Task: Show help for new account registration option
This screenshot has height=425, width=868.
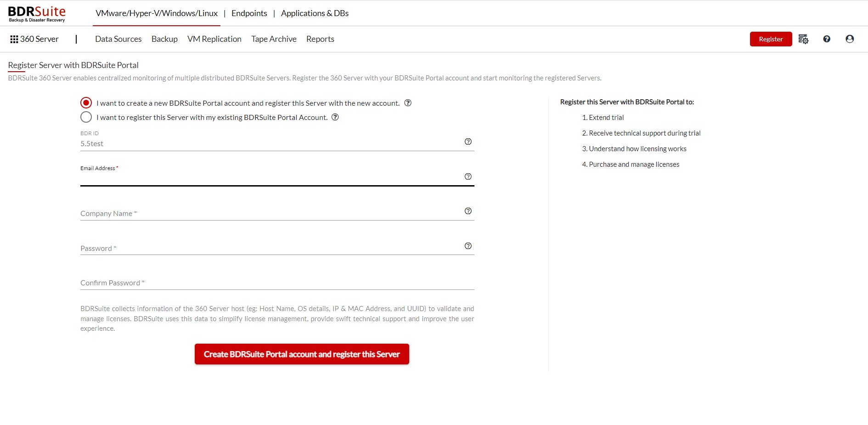Action: [408, 103]
